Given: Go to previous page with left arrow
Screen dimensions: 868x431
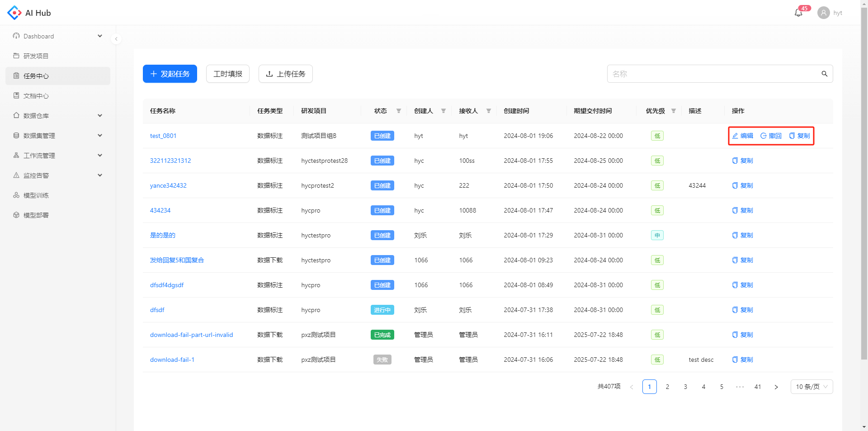Looking at the screenshot, I should (632, 387).
